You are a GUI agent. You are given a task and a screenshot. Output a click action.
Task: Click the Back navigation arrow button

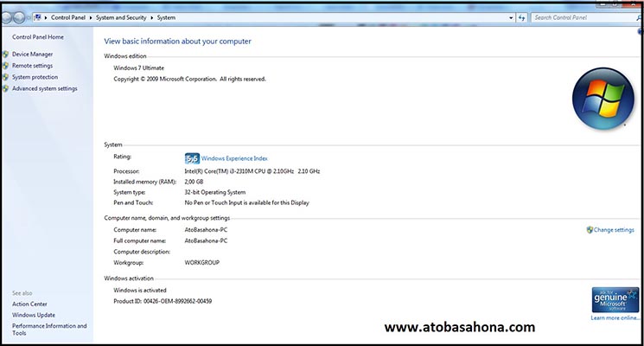[7, 17]
